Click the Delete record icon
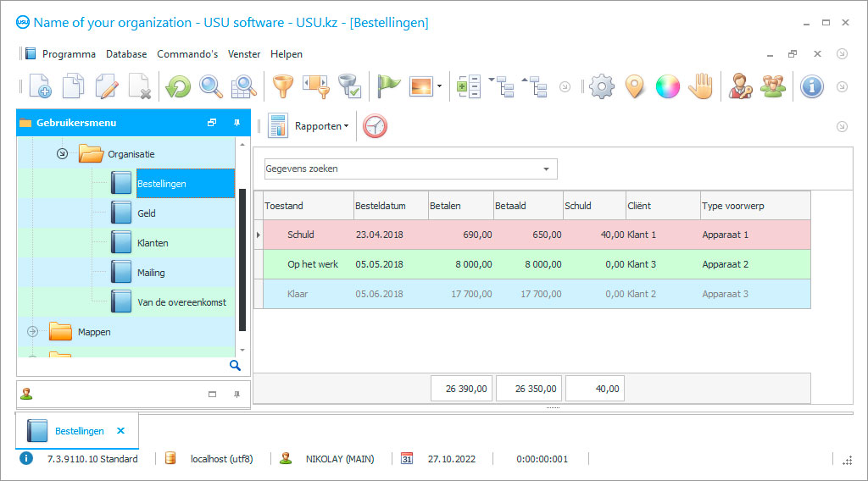This screenshot has width=868, height=481. tap(140, 86)
